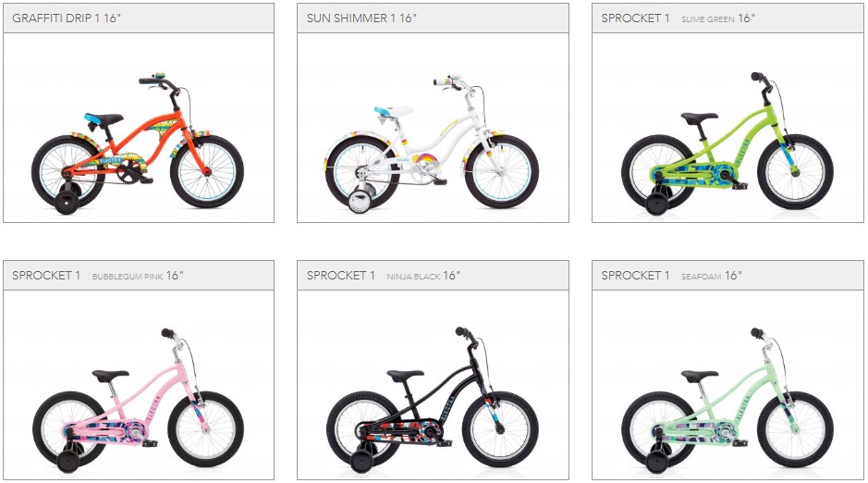This screenshot has height=483, width=868.
Task: Open the SPROCKET 1 Seafoam heading
Action: tap(671, 276)
